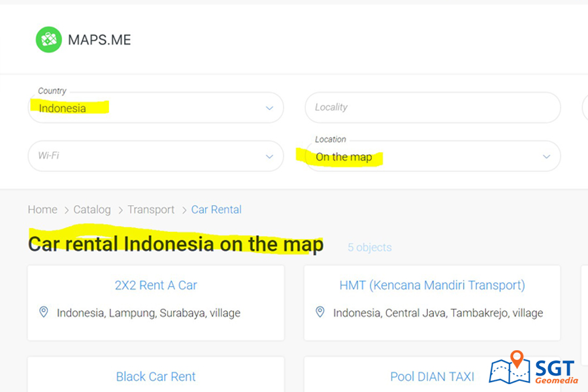
Task: Select the Car Rental breadcrumb link
Action: [x=216, y=209]
